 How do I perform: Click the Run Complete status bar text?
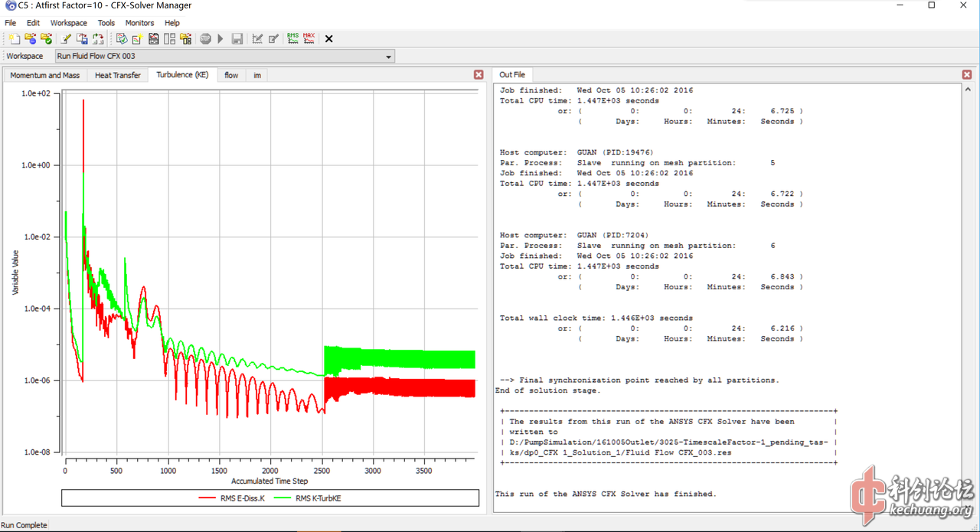(x=24, y=525)
